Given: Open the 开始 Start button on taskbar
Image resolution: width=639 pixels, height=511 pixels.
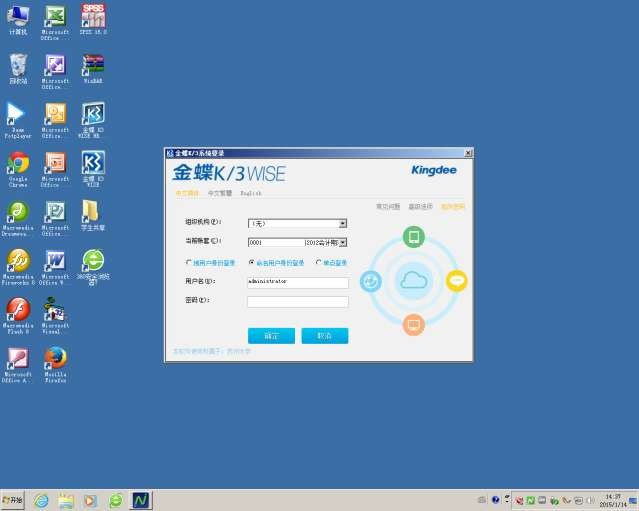Looking at the screenshot, I should [13, 500].
